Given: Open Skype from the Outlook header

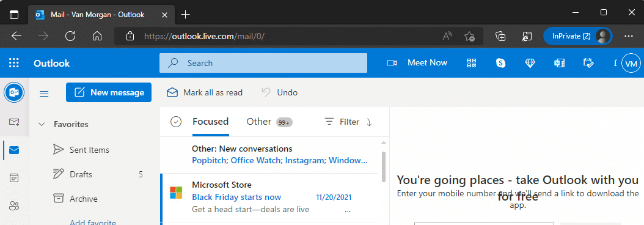Looking at the screenshot, I should [x=500, y=63].
